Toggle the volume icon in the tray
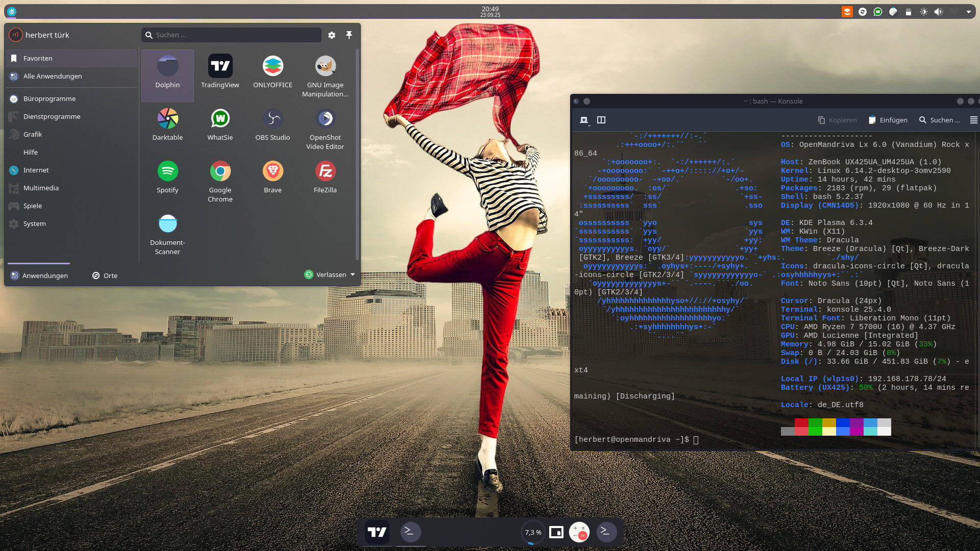Screen dimensions: 980x551 coord(938,12)
